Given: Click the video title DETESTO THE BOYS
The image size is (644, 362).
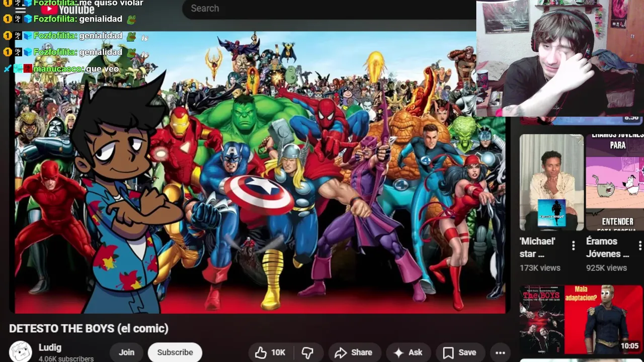Looking at the screenshot, I should (x=89, y=328).
